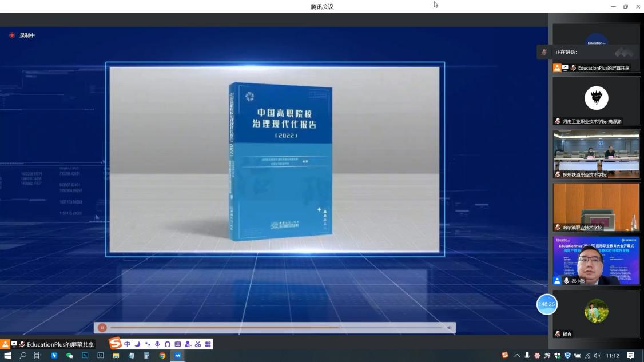The height and width of the screenshot is (362, 644).
Task: Pause the shared video playback
Action: point(102,328)
